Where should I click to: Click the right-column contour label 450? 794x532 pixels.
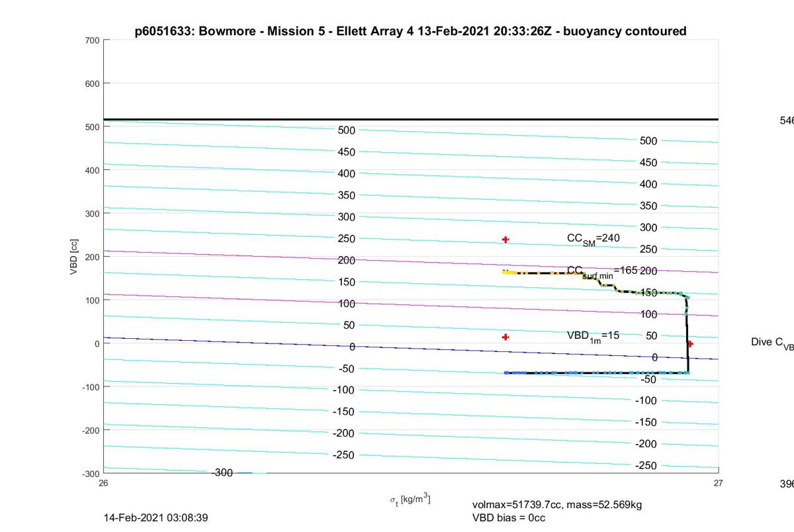pos(648,163)
